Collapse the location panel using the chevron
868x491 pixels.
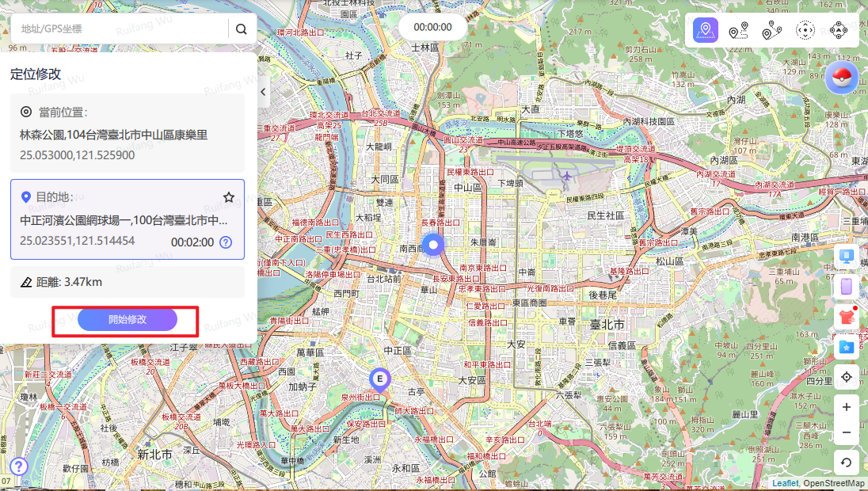coord(262,91)
